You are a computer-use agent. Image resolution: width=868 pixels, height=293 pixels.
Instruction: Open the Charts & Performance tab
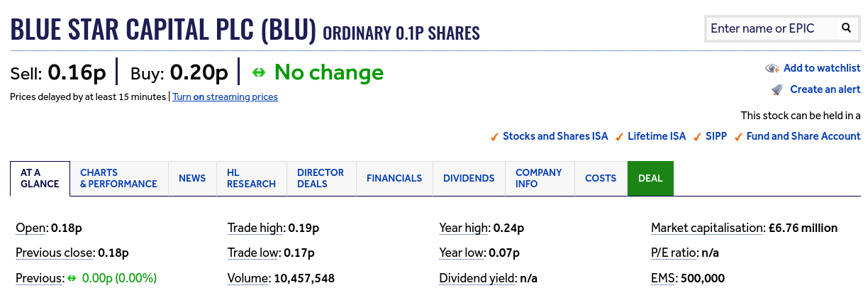(118, 178)
